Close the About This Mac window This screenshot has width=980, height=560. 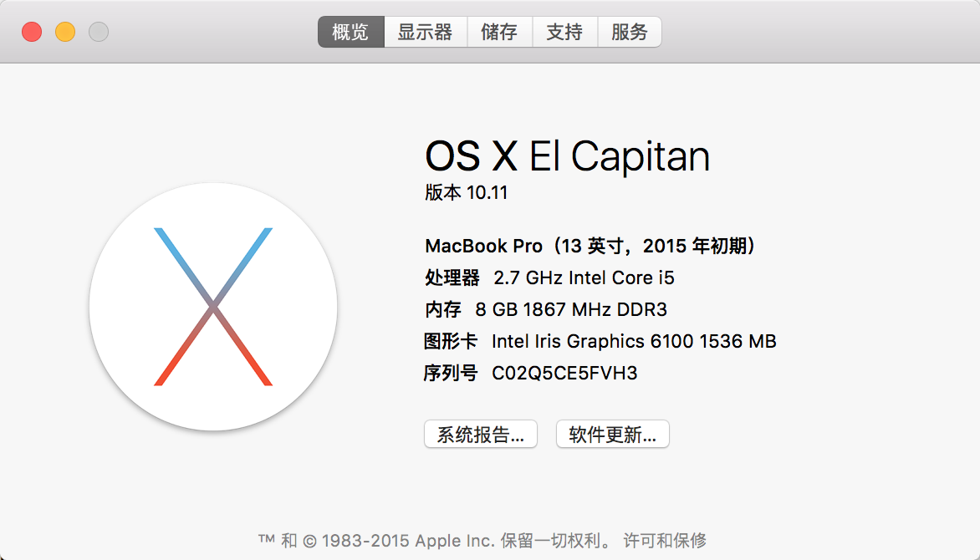coord(32,33)
